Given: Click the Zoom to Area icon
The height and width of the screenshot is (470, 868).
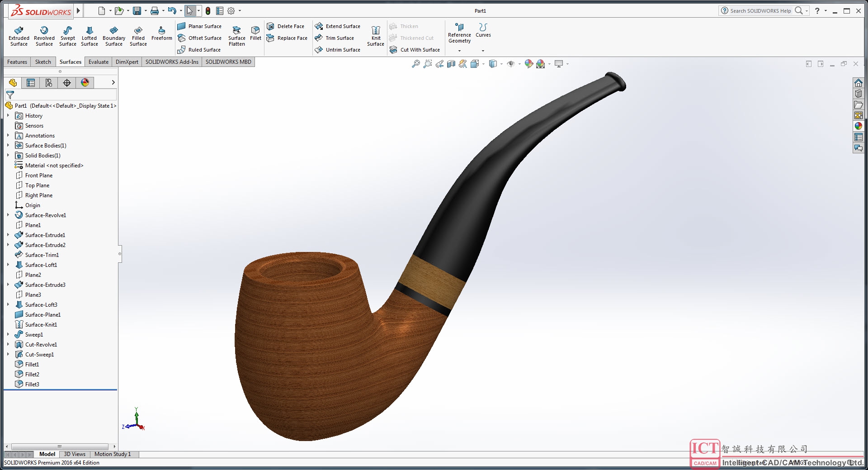Looking at the screenshot, I should [428, 64].
